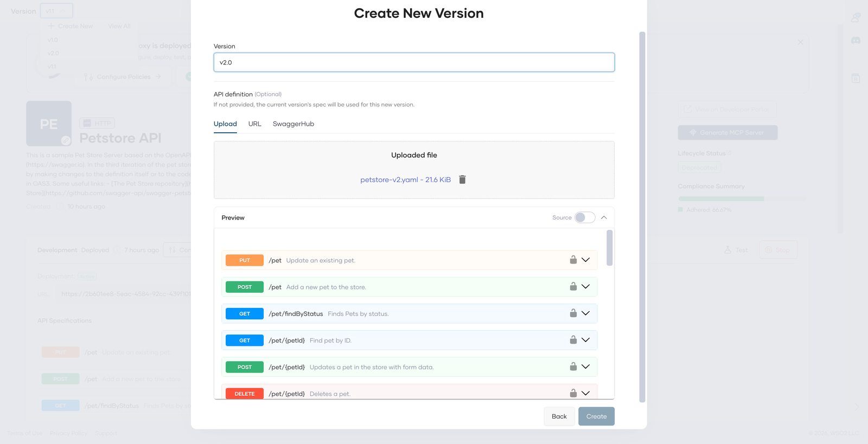Screen dimensions: 868x444
Task: Expand the DELETE /pet/{petId} Deletes a pet row
Action: (x=585, y=393)
